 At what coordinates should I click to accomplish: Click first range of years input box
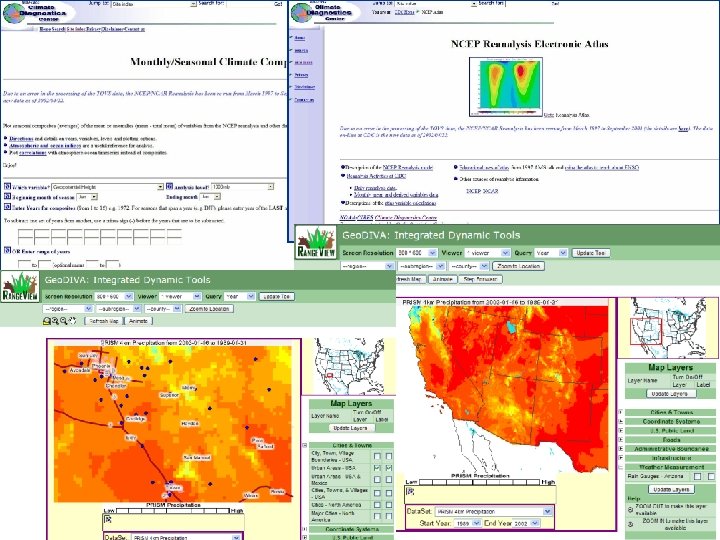click(x=24, y=264)
